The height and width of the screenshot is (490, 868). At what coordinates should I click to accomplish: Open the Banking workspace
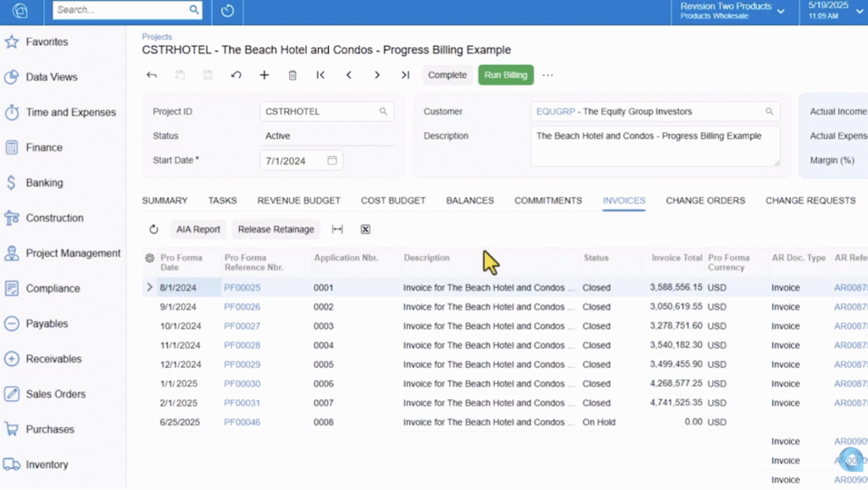tap(44, 183)
